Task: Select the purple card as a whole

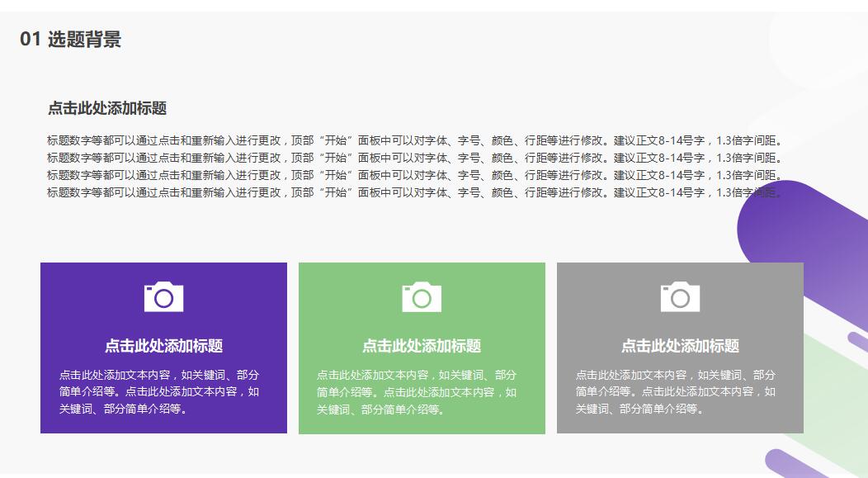Action: (163, 347)
